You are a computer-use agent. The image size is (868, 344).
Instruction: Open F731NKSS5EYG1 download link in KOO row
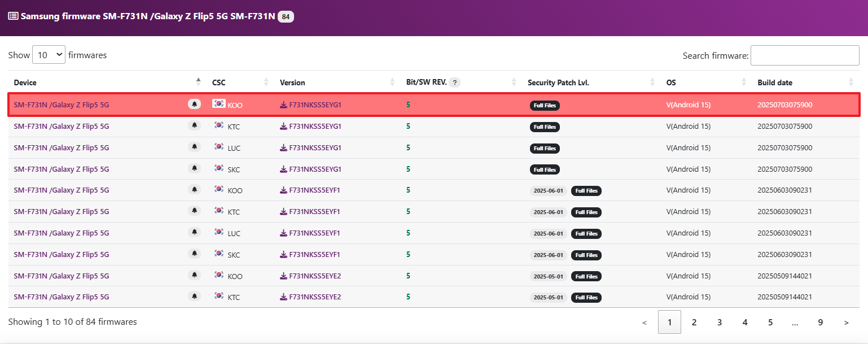tap(310, 104)
